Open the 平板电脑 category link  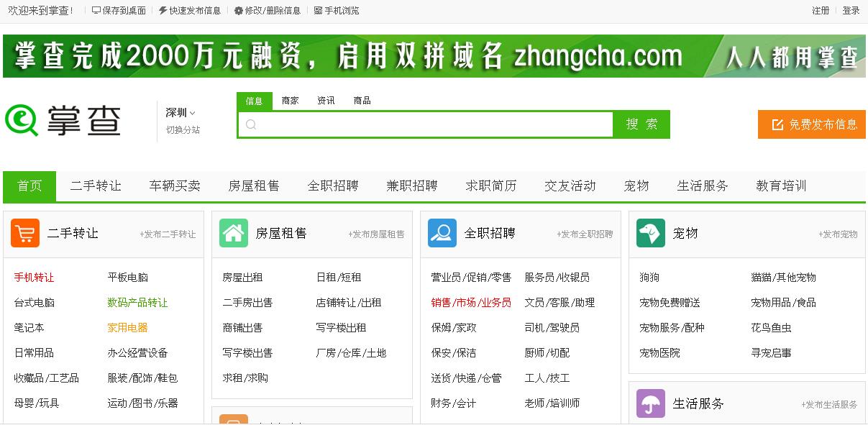point(127,278)
